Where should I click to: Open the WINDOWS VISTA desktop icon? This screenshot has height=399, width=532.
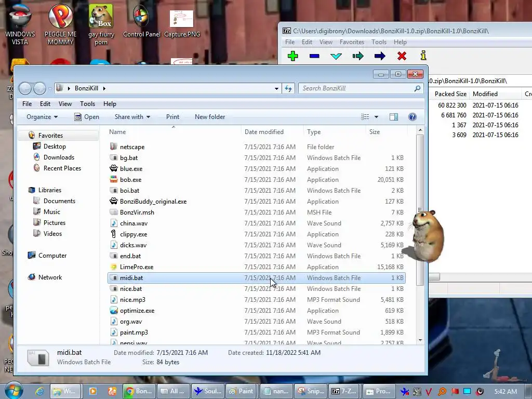click(x=20, y=24)
